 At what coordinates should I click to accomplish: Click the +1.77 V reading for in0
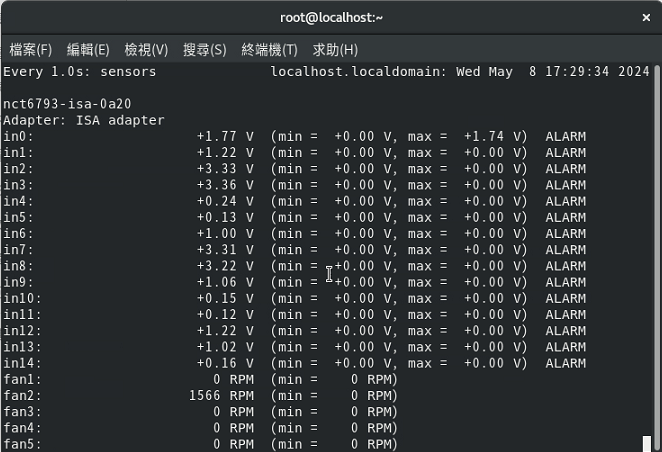pyautogui.click(x=225, y=136)
